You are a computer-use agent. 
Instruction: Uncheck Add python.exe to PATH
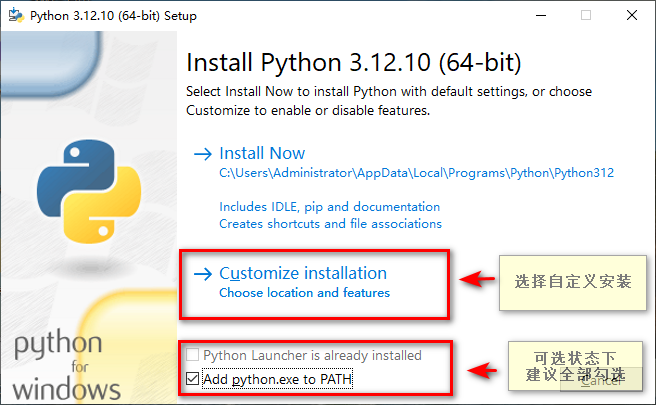coord(192,379)
